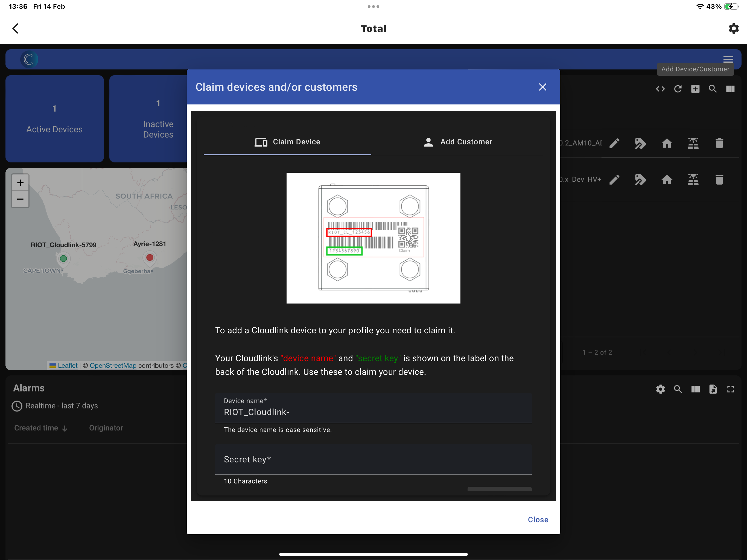Image resolution: width=747 pixels, height=560 pixels.
Task: Switch to the Claim Device tab
Action: pyautogui.click(x=287, y=142)
